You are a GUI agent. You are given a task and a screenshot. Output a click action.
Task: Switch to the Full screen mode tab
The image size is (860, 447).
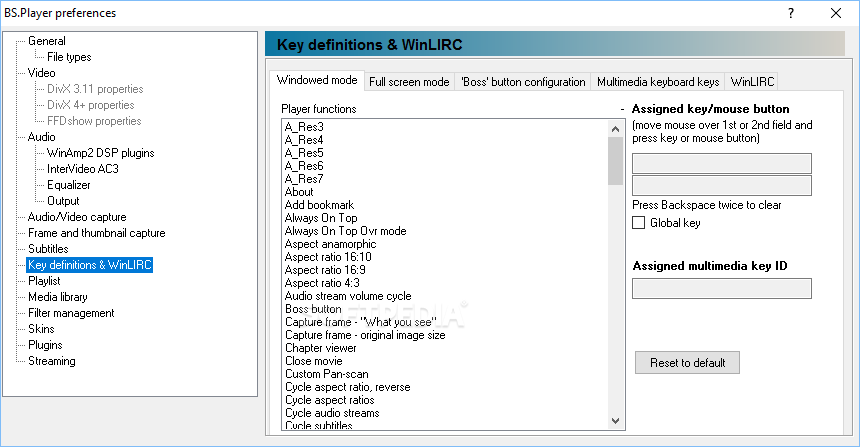(409, 82)
